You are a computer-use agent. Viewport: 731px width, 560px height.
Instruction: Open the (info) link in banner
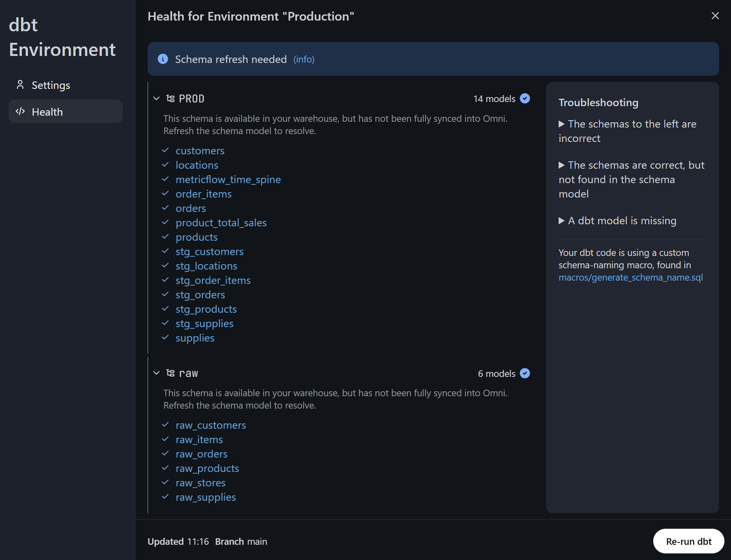[x=304, y=59]
